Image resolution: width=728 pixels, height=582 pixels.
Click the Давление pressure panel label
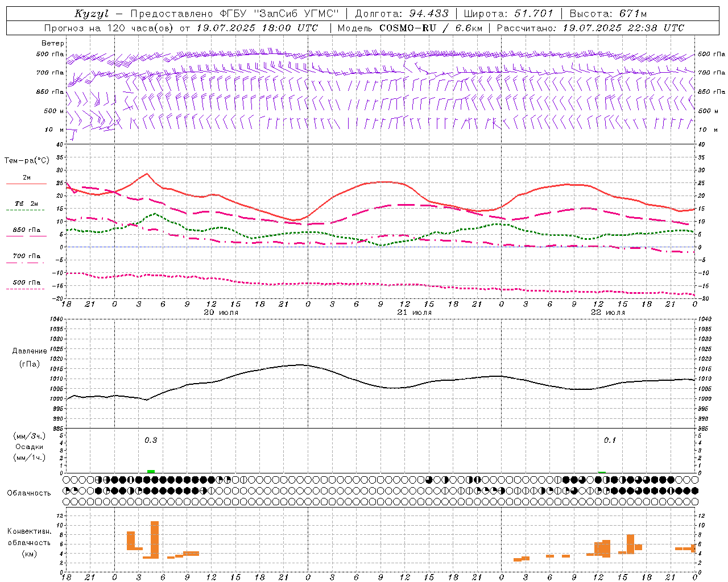coord(30,351)
